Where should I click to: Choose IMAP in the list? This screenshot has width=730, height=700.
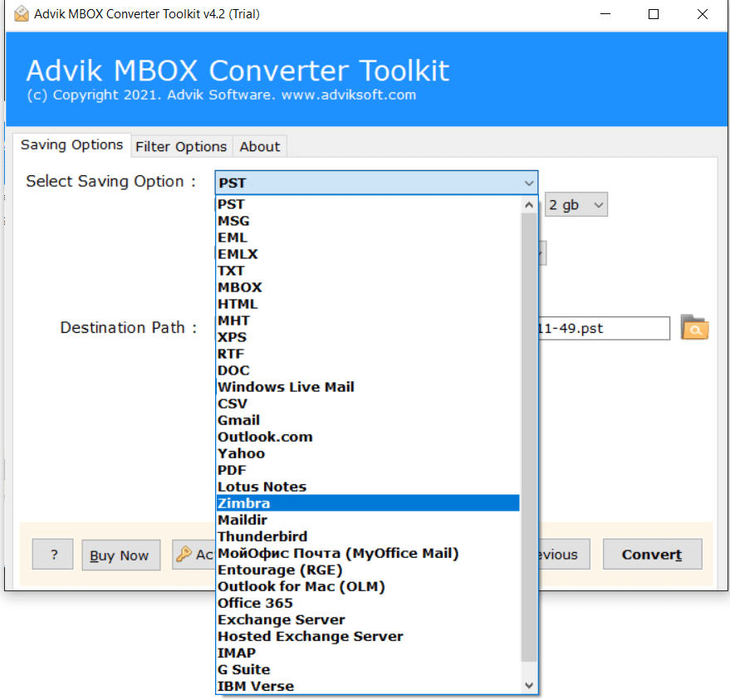coord(368,653)
